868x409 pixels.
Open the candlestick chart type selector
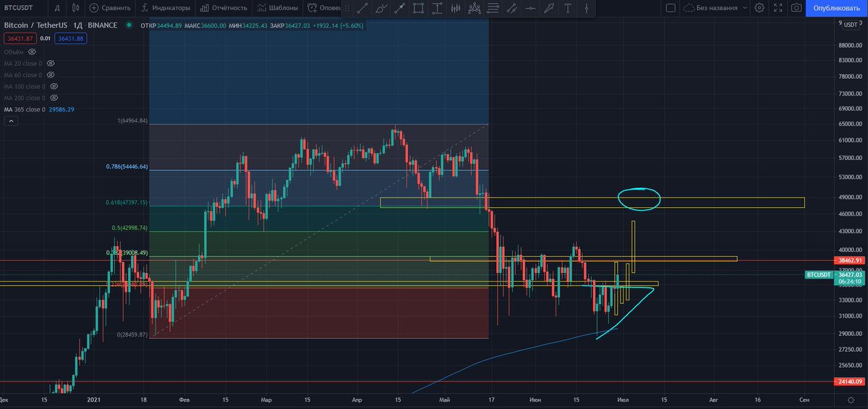coord(76,8)
